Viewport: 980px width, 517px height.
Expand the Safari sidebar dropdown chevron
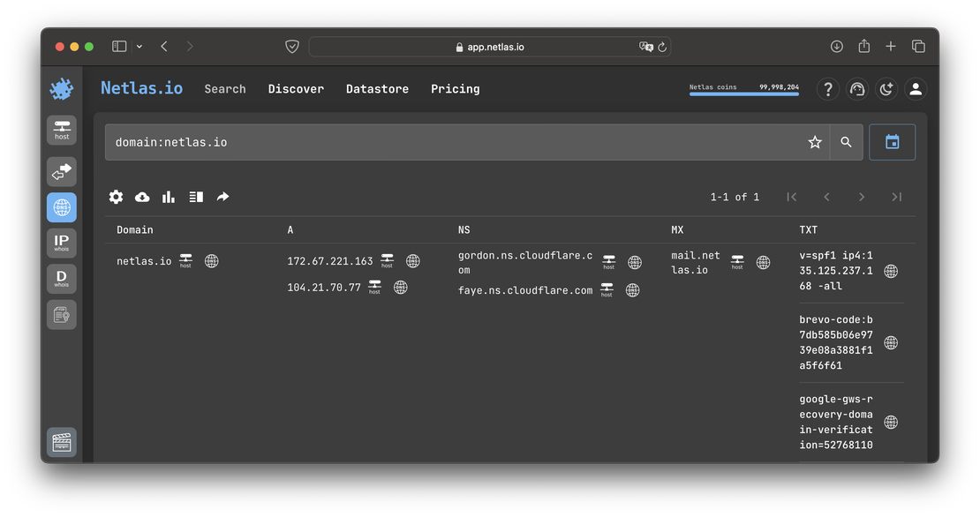tap(139, 47)
